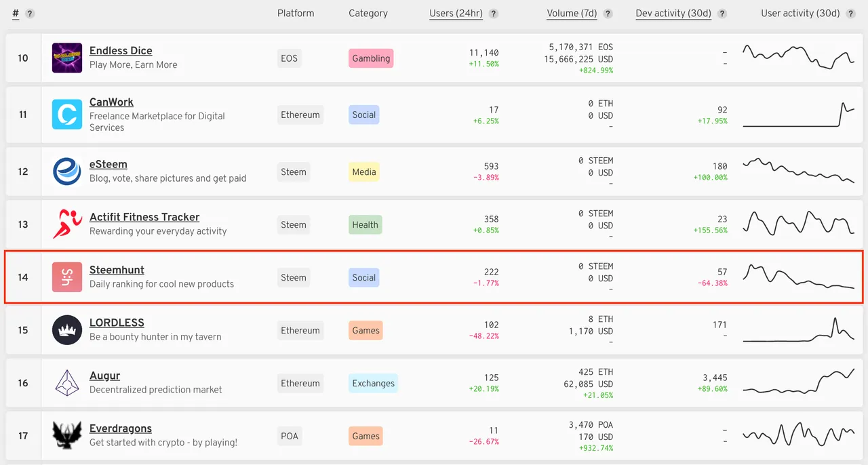Filter by Ethereum tag on Augur row
Viewport: 868px width, 465px height.
[x=300, y=384]
